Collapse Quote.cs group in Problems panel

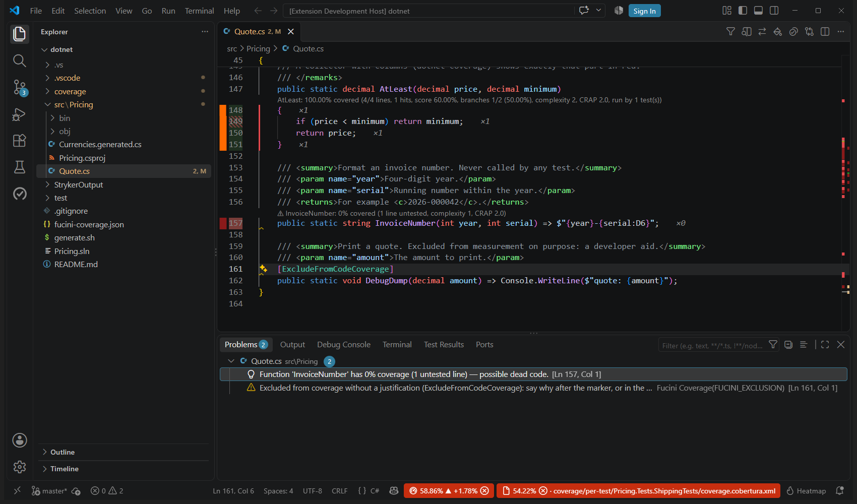(x=231, y=361)
